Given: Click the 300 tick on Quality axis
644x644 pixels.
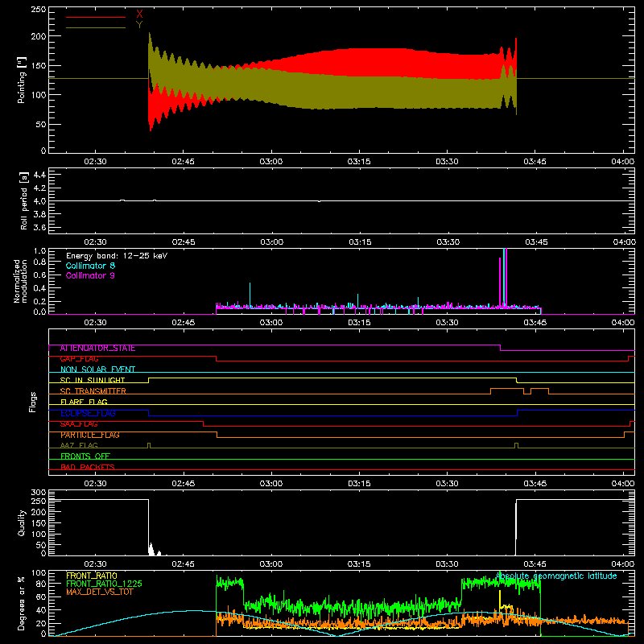Looking at the screenshot, I should coord(39,492).
